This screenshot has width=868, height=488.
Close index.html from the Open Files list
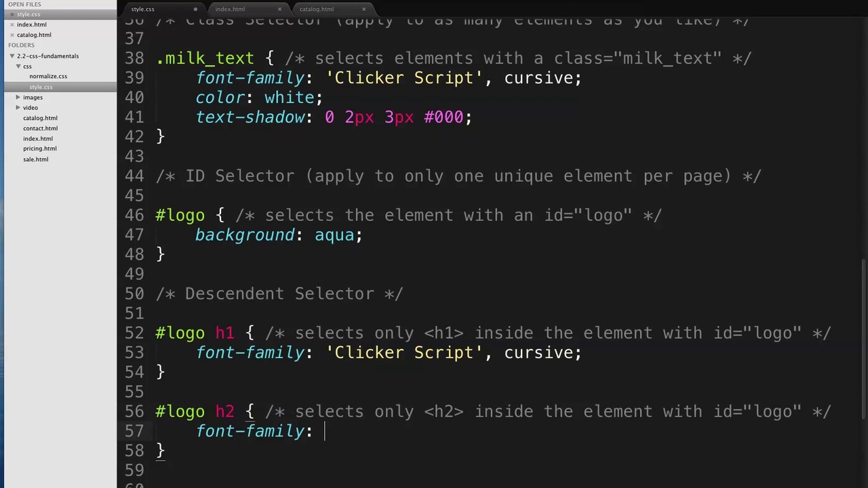pos(12,24)
